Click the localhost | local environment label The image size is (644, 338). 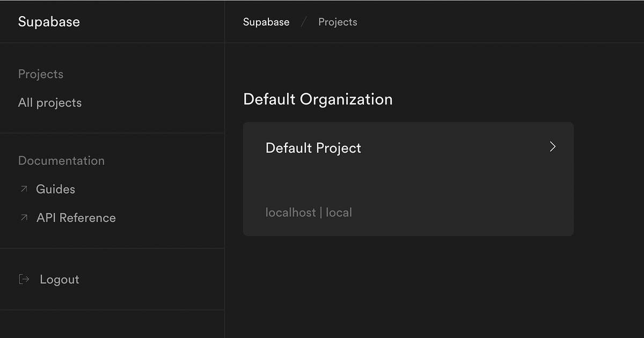coord(309,212)
